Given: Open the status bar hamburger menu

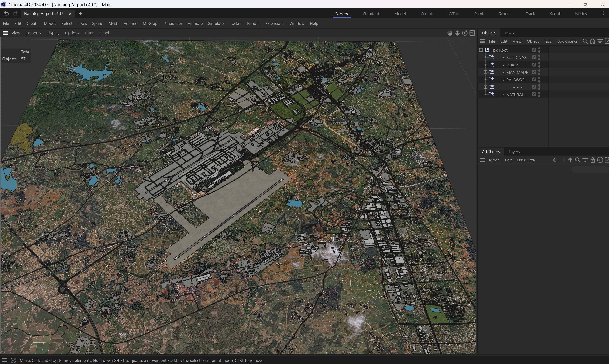Looking at the screenshot, I should click(x=4, y=360).
